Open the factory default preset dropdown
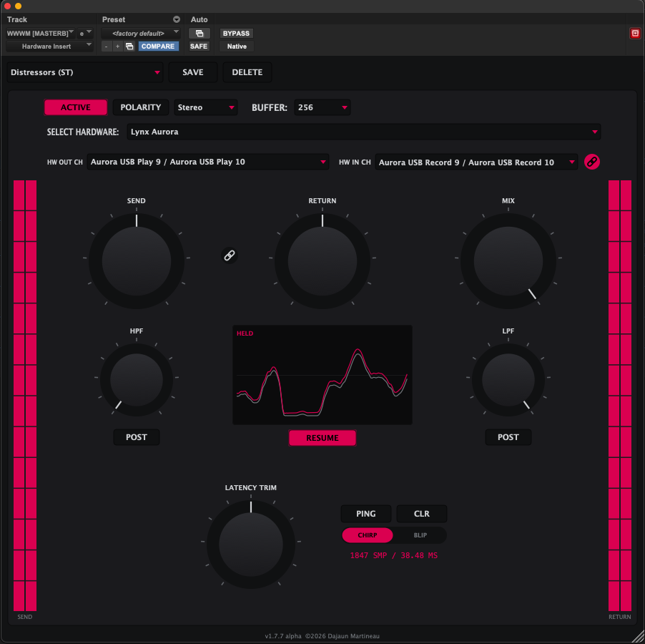The image size is (645, 644). pos(141,34)
